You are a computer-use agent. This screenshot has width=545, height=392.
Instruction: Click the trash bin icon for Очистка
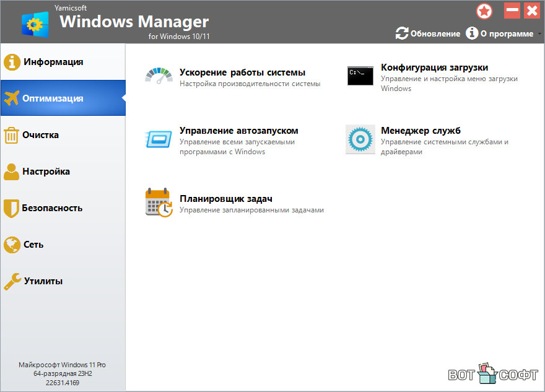point(11,135)
